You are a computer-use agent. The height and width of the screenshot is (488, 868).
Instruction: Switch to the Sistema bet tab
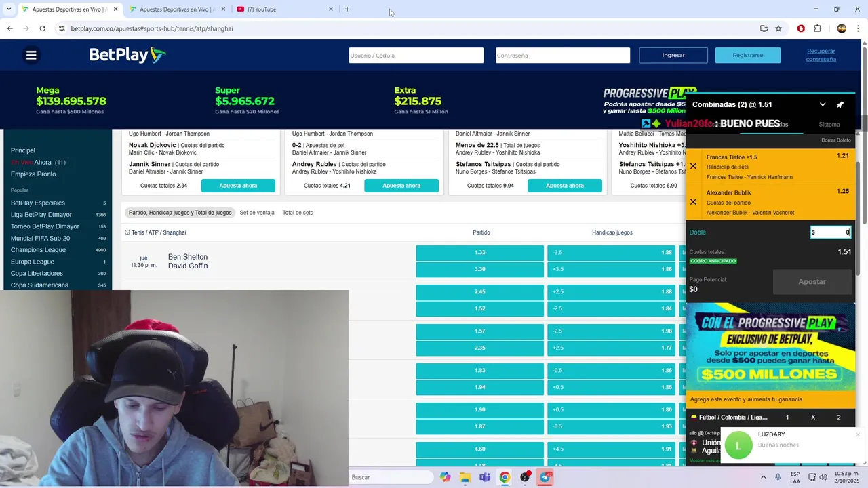click(829, 125)
